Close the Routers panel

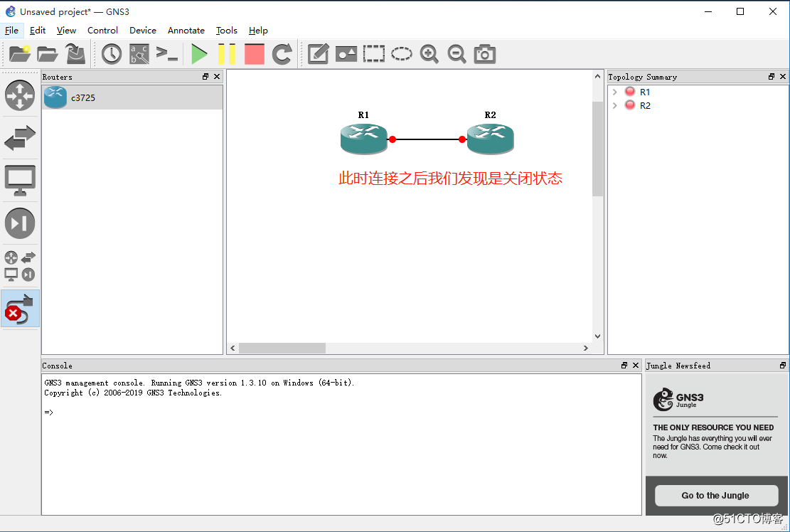tap(217, 77)
